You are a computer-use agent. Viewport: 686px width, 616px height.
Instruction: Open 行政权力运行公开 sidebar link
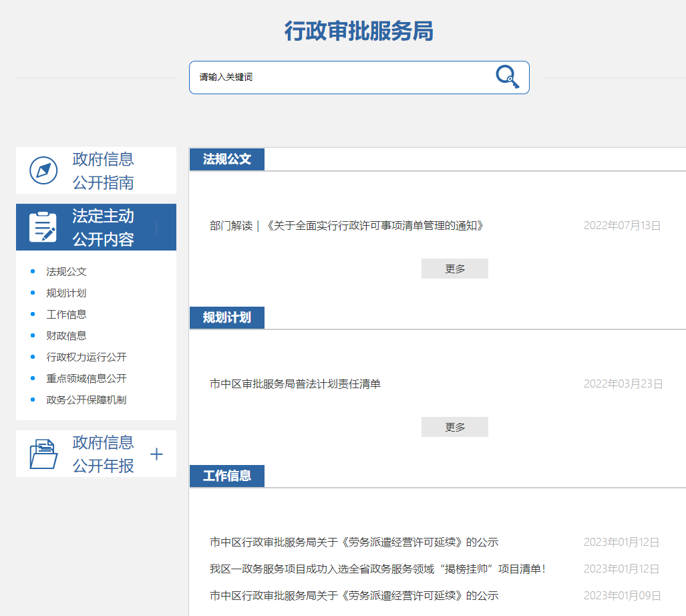pyautogui.click(x=86, y=357)
